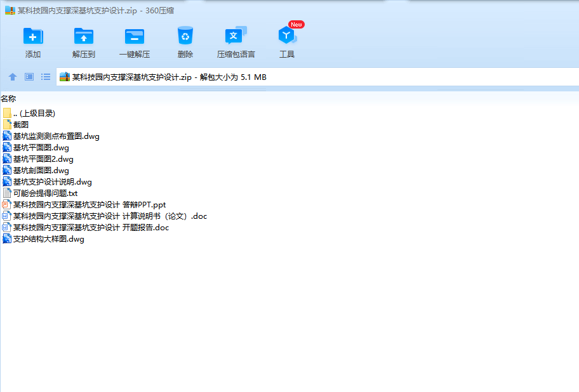Select file name 可能会提得问题.txt
This screenshot has height=392, width=579.
tap(46, 193)
